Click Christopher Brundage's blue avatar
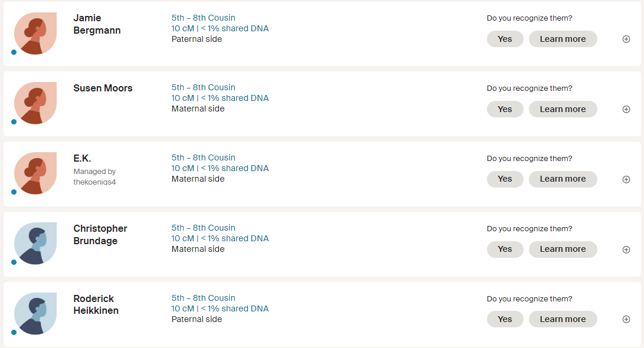Viewport: 644px width, 348px height. (x=35, y=244)
